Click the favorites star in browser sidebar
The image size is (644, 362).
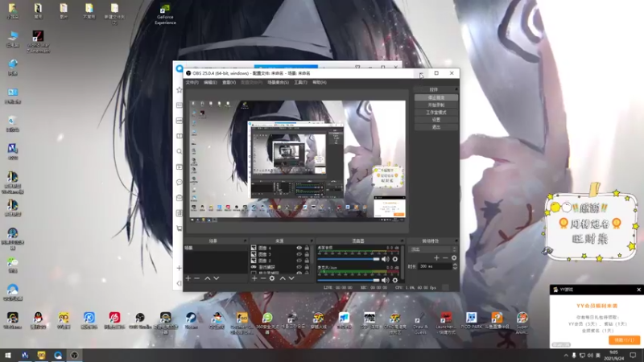[179, 89]
